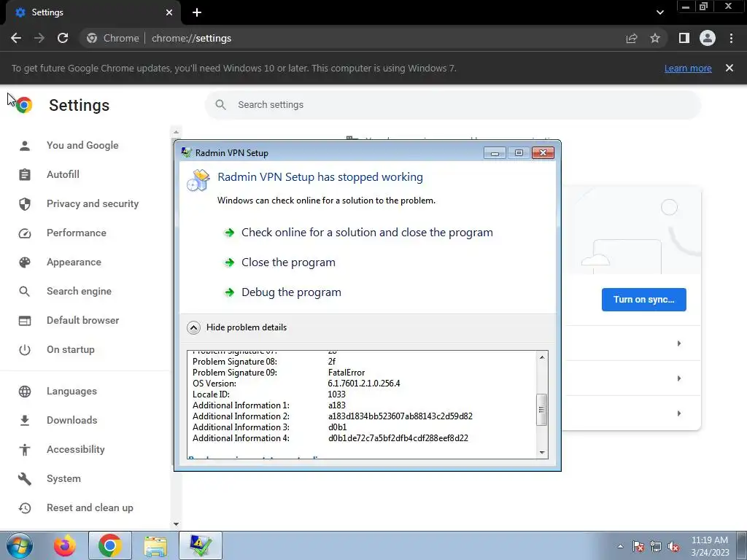Show hidden system tray icons

click(x=620, y=546)
